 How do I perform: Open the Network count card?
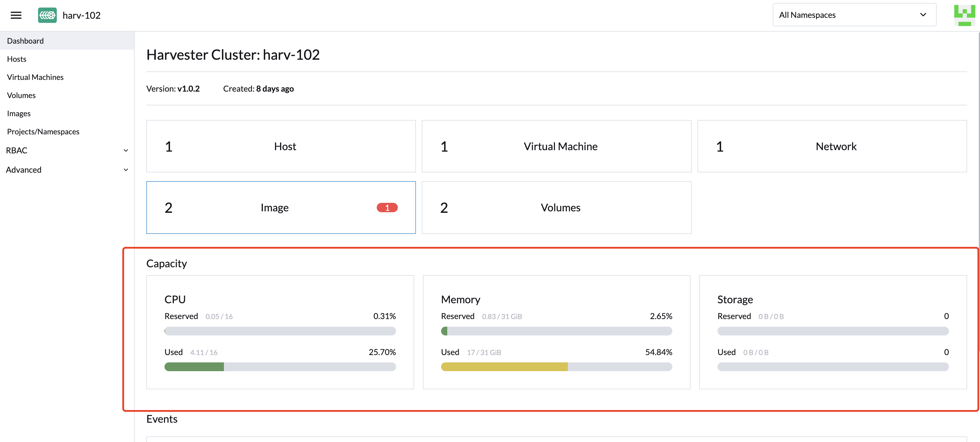pos(832,146)
